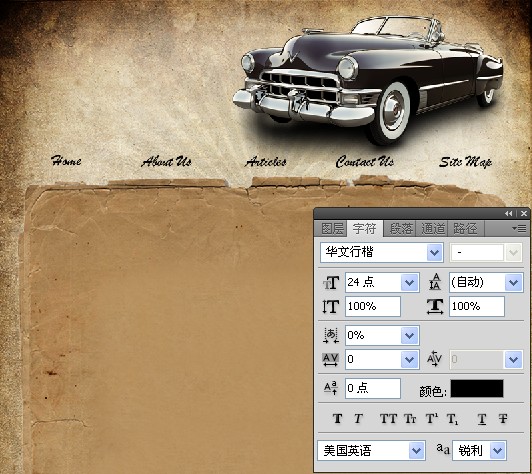Click the baseline shift icon
Screen dimensions: 532x474
(x=331, y=388)
